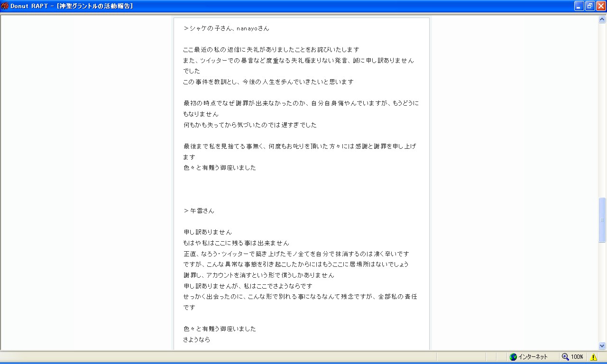Screen dimensions: 607x364
Task: Click the line starting "最初の時点でなぜ謝罪が出来なかったのか"
Action: [301, 103]
